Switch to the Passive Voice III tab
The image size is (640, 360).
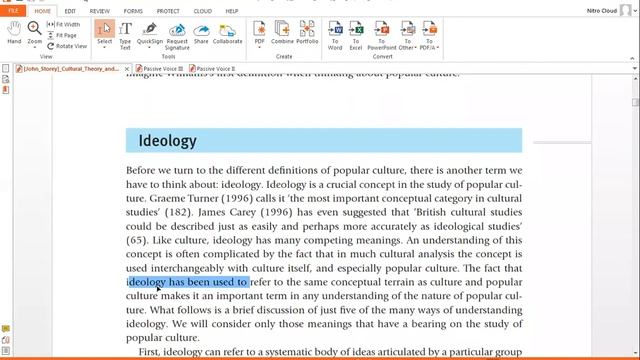point(160,69)
